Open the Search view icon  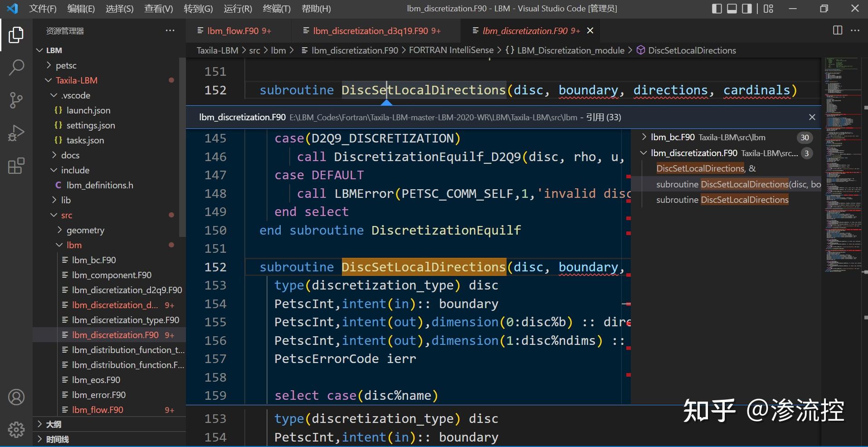click(16, 68)
